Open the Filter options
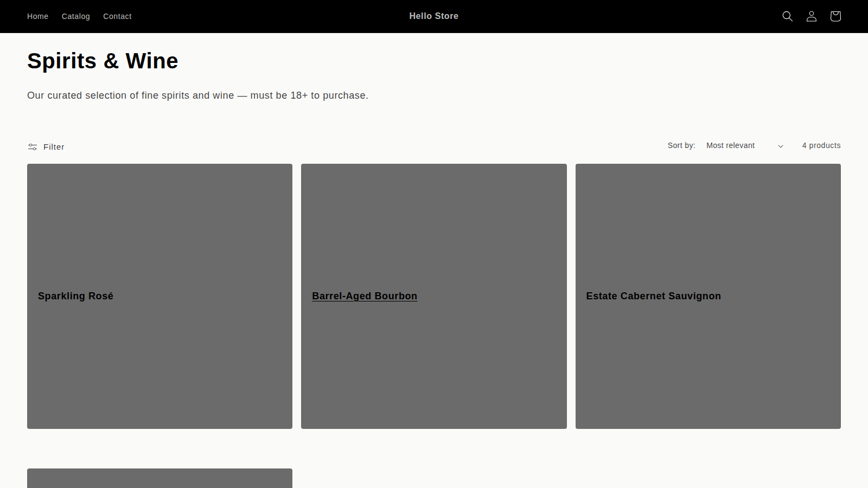Screen dimensions: 868x488 coord(46,147)
